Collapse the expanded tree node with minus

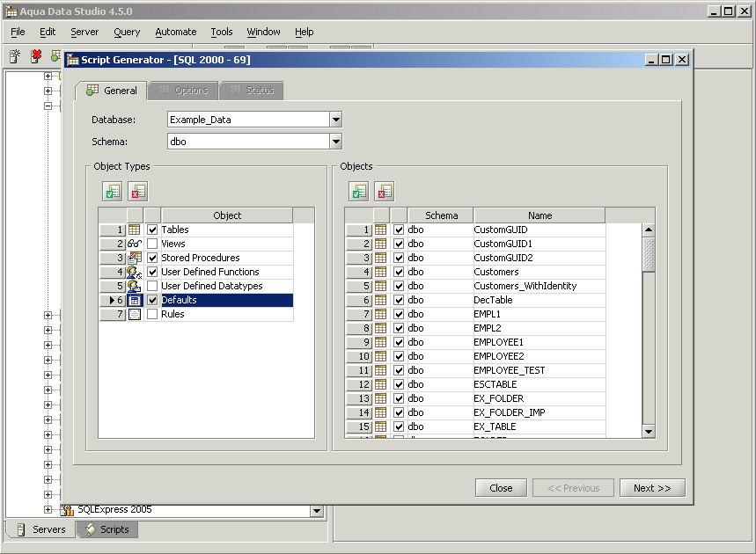48,106
